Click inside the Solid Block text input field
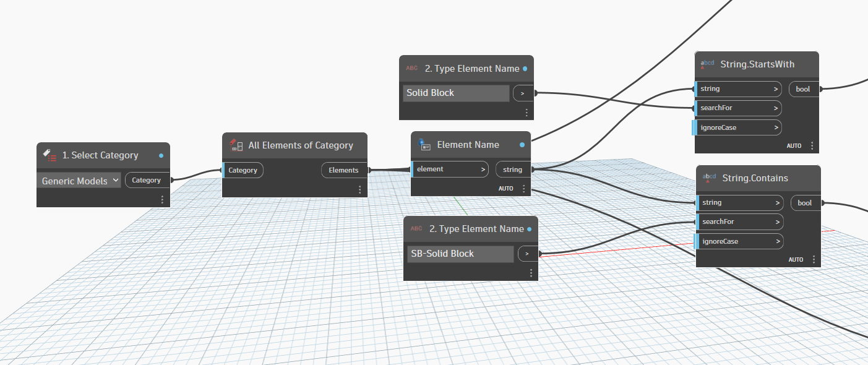The width and height of the screenshot is (868, 365). click(x=456, y=92)
